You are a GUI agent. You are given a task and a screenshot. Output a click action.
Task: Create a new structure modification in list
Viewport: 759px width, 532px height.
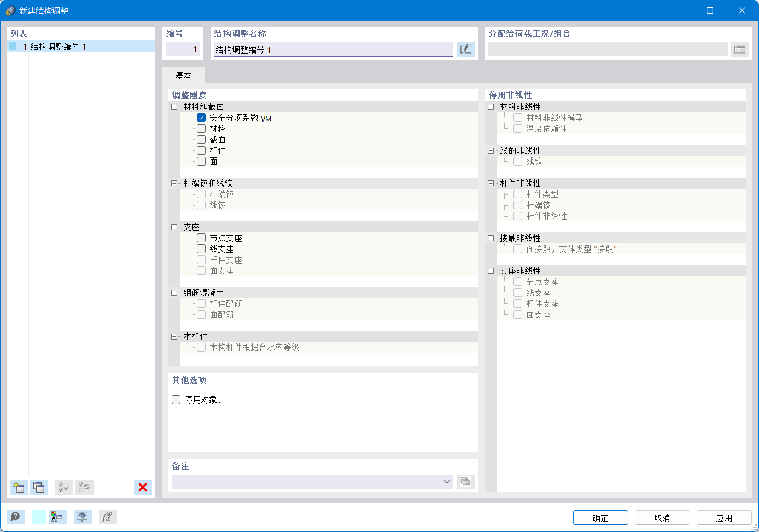point(19,487)
